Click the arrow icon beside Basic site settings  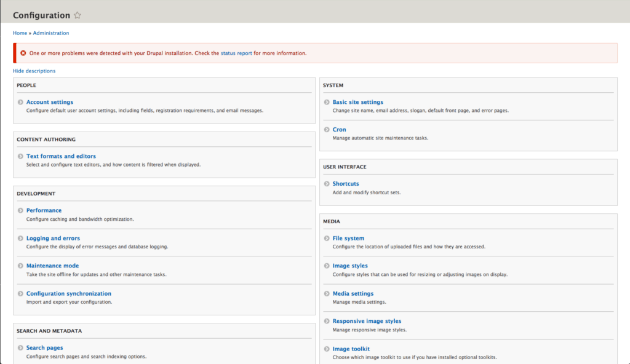coord(326,102)
